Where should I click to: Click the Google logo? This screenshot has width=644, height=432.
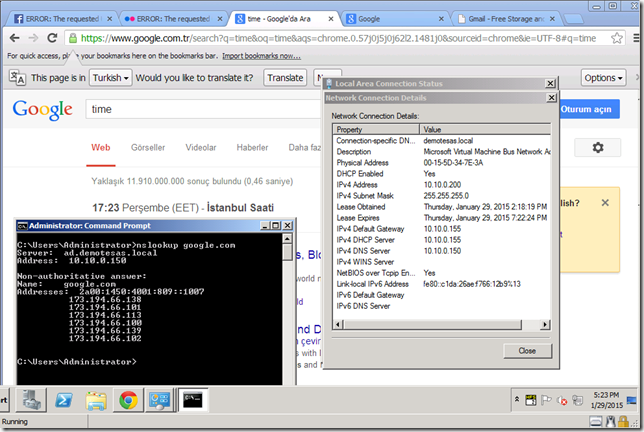(x=43, y=110)
